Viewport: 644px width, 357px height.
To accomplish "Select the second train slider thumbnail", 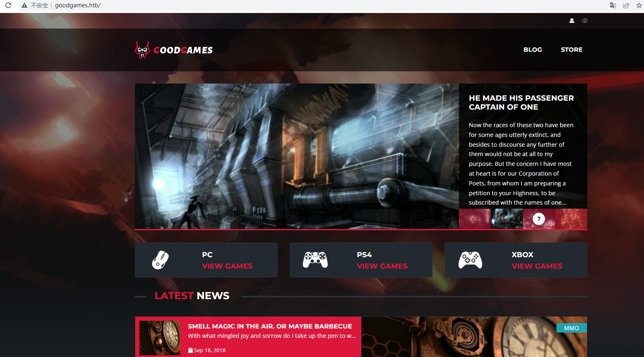I will click(507, 219).
